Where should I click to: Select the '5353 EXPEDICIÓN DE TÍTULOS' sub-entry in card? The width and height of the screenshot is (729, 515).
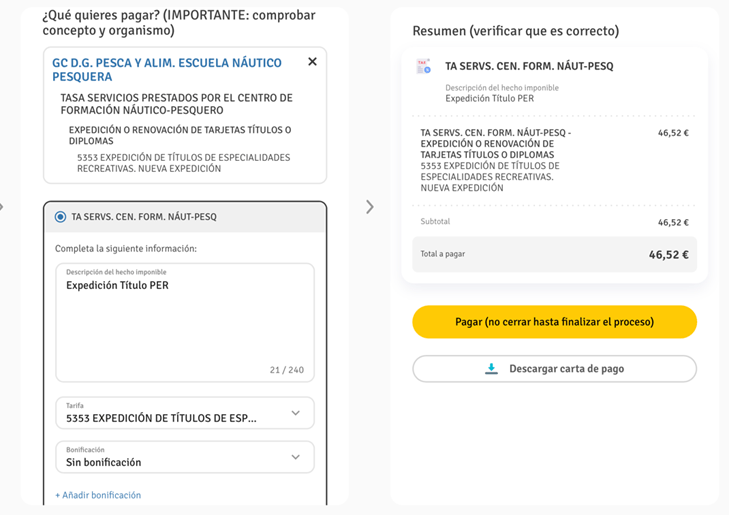(183, 163)
